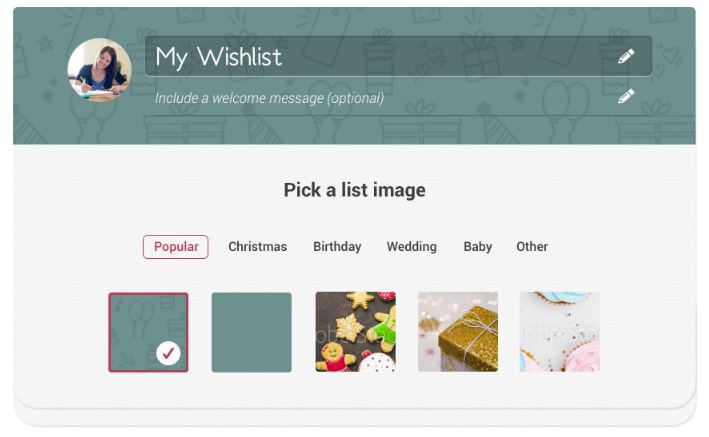Click the white checkmark badge on selected image

pos(169,353)
